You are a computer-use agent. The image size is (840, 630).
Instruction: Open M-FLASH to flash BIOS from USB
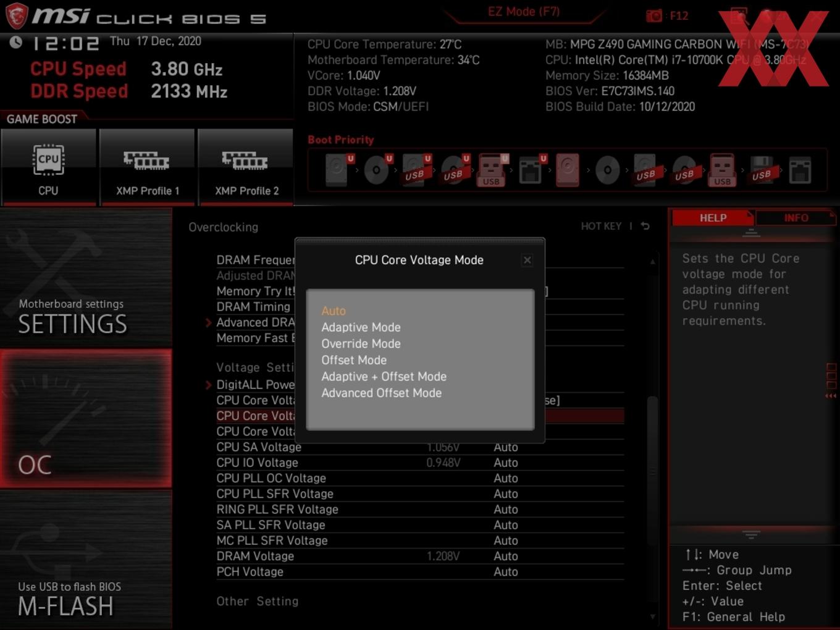(x=86, y=560)
